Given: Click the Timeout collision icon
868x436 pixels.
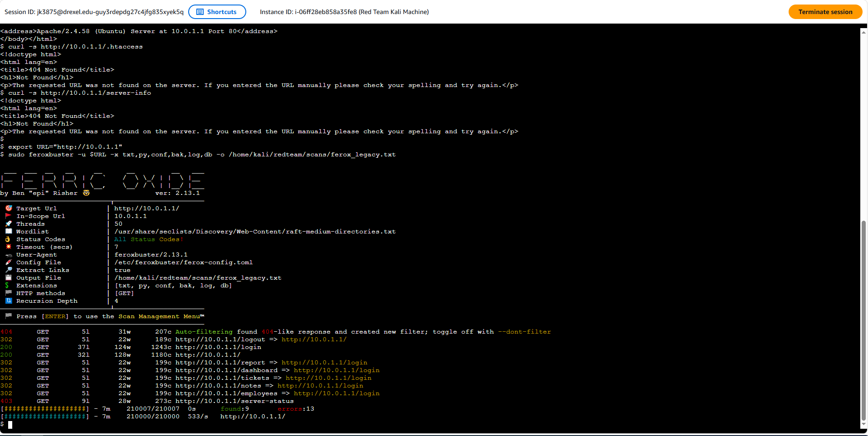Looking at the screenshot, I should click(x=9, y=247).
